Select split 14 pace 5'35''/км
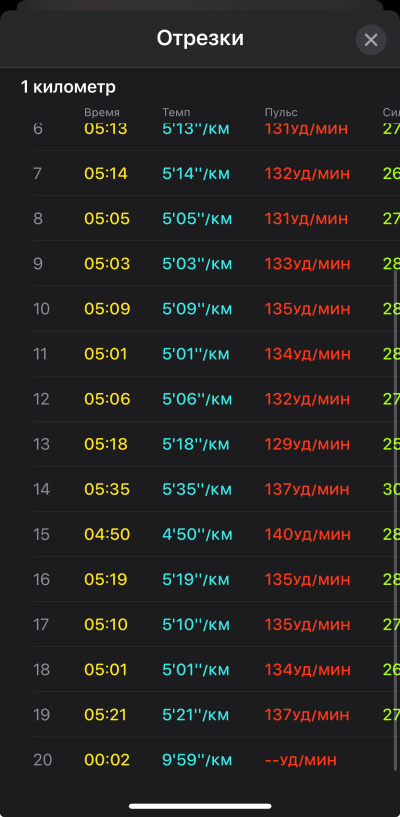Image resolution: width=400 pixels, height=817 pixels. [196, 489]
